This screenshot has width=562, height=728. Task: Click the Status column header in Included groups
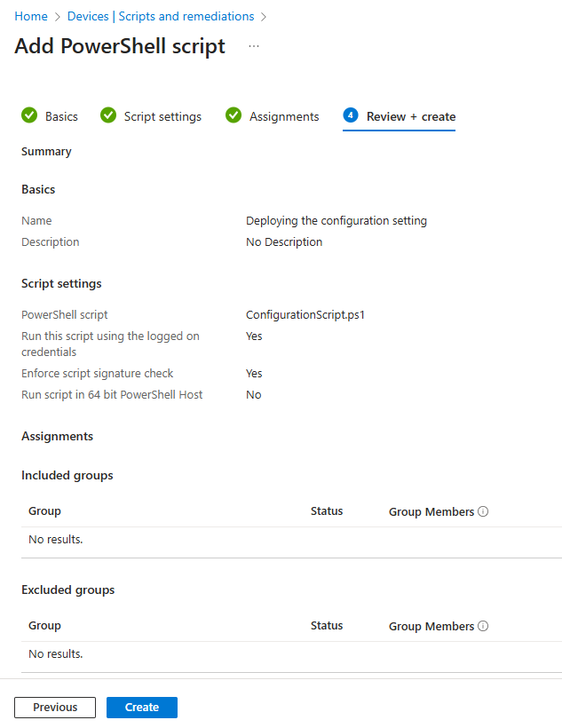coord(327,510)
